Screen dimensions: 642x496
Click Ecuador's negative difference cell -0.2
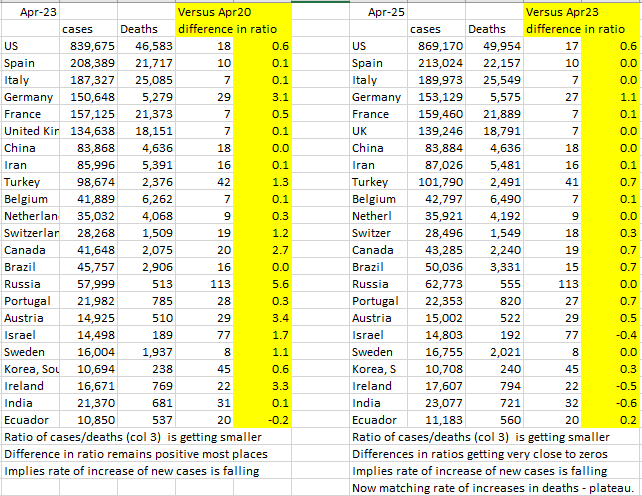tap(262, 420)
